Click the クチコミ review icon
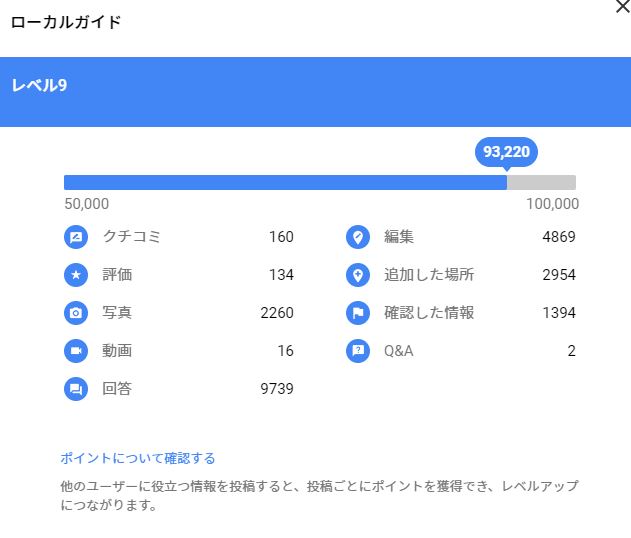The width and height of the screenshot is (631, 538). (x=75, y=238)
